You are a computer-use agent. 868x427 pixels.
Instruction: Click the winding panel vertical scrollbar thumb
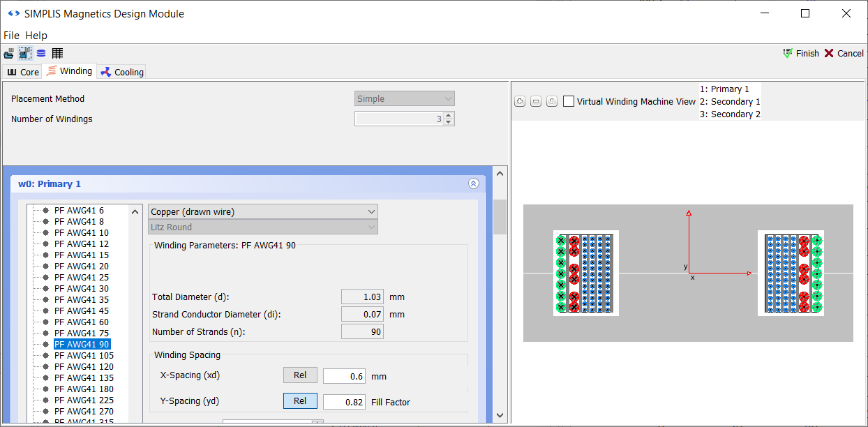(x=500, y=216)
